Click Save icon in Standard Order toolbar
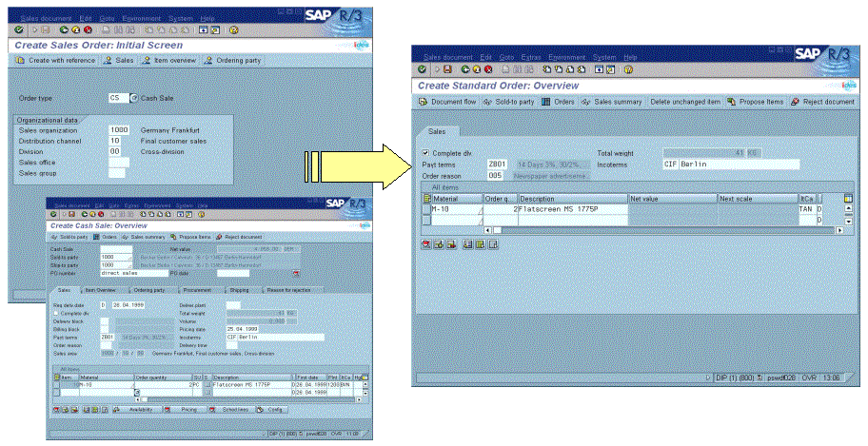868x446 pixels. [448, 70]
